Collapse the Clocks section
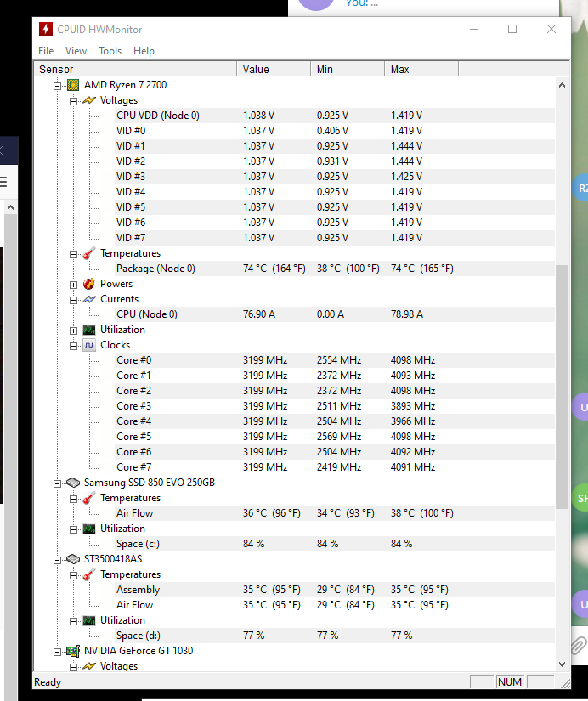 [x=73, y=346]
